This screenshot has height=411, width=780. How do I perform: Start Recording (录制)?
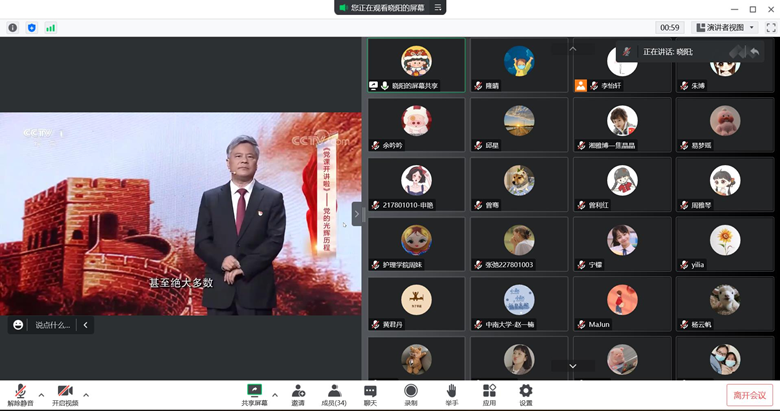coord(411,392)
